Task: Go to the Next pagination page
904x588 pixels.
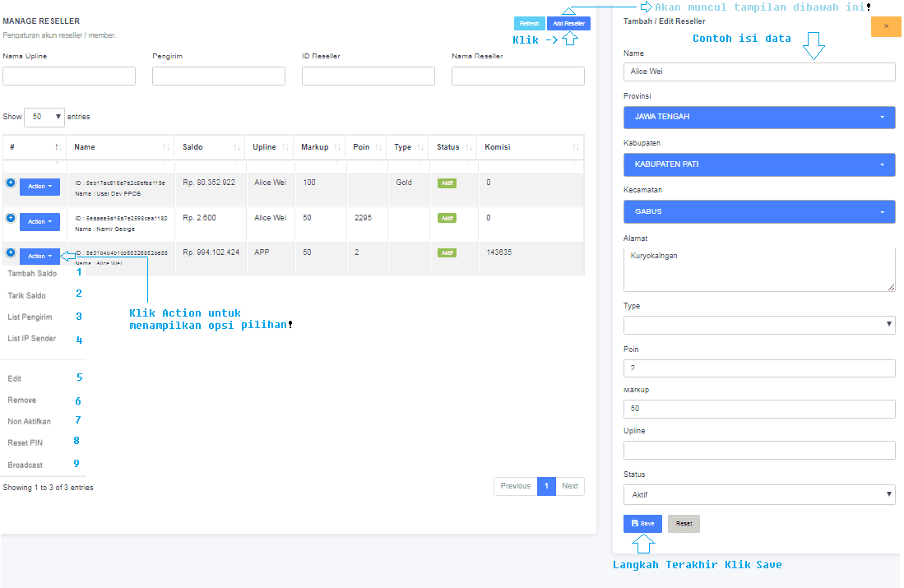Action: (x=570, y=486)
